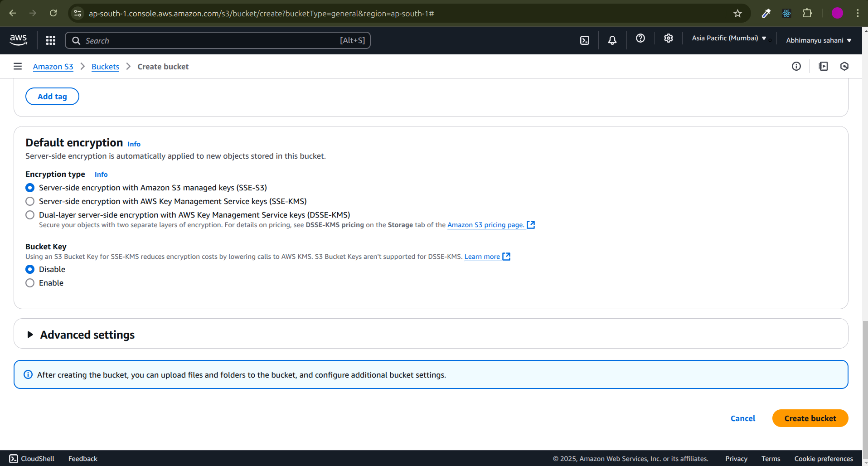868x466 pixels.
Task: Click the Create bucket button
Action: (x=810, y=418)
